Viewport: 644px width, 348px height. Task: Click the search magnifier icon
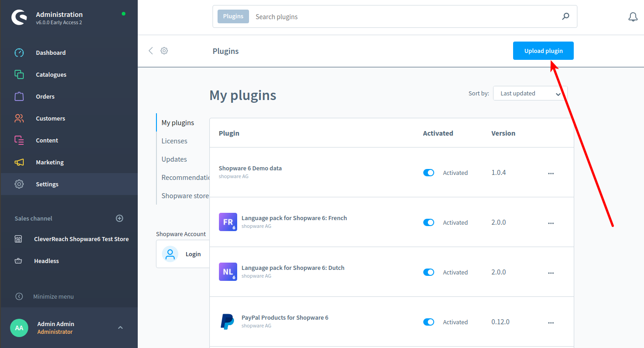566,16
